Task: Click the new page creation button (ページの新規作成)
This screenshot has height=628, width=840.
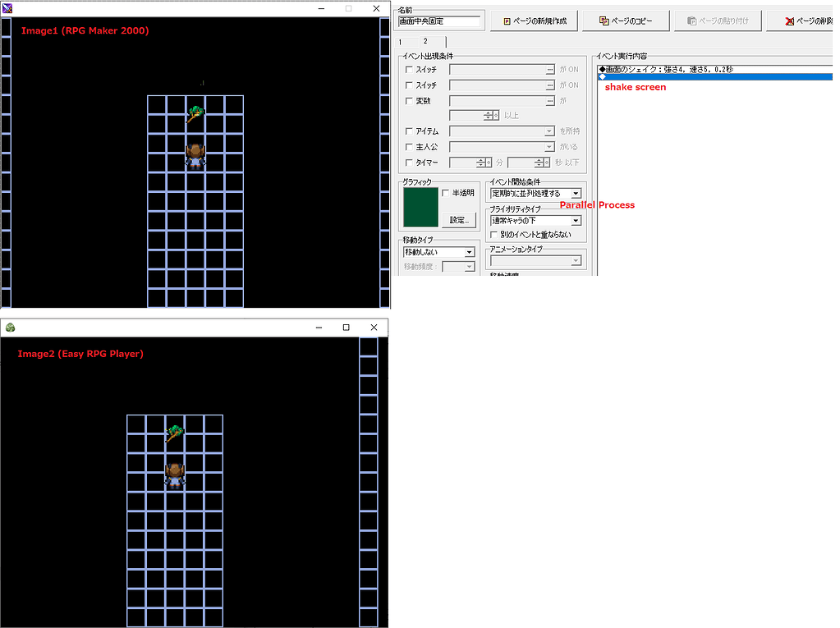Action: point(535,21)
